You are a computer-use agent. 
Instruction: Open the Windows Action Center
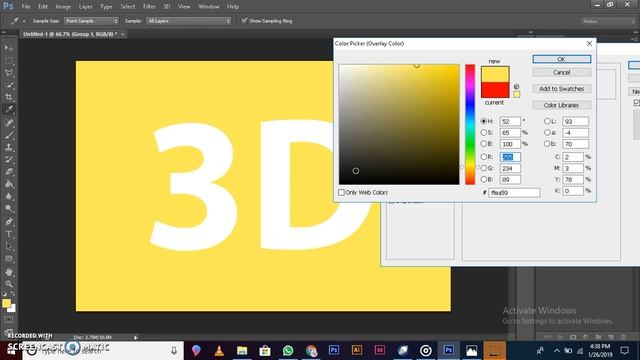[624, 351]
